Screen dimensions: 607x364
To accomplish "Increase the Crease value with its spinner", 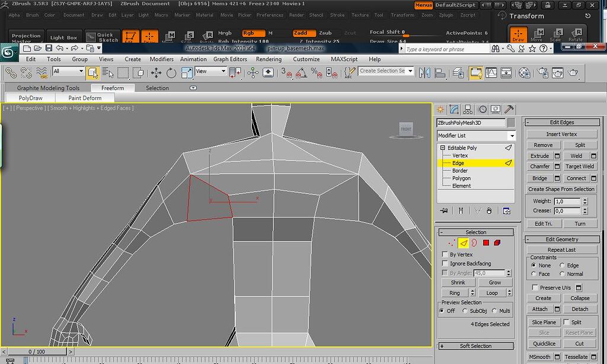I will click(584, 209).
